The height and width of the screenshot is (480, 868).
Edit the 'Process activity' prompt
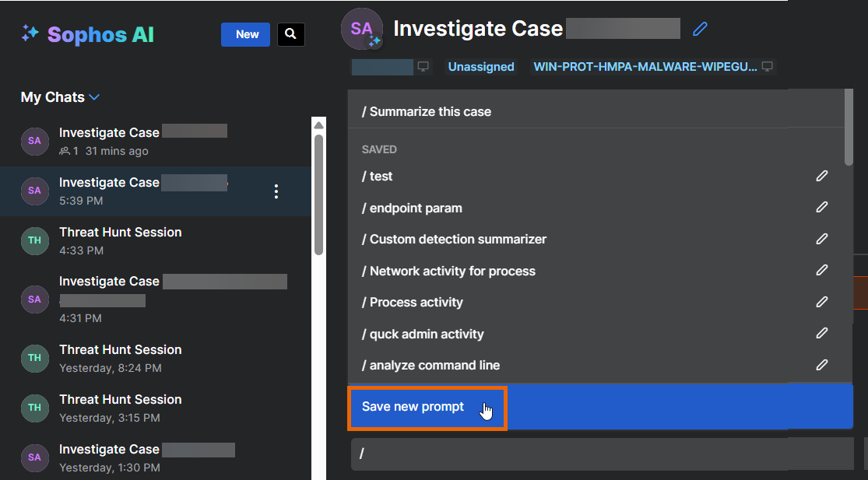coord(821,302)
